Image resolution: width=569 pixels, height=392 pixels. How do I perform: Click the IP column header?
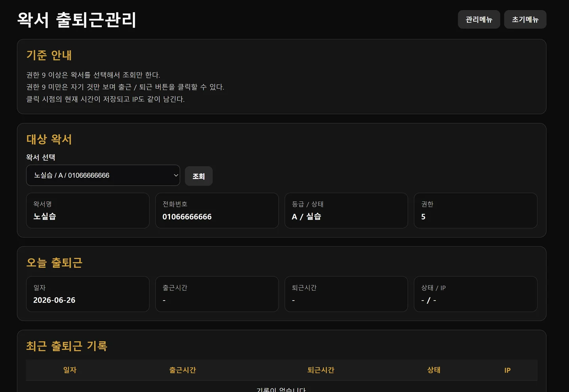tap(507, 370)
